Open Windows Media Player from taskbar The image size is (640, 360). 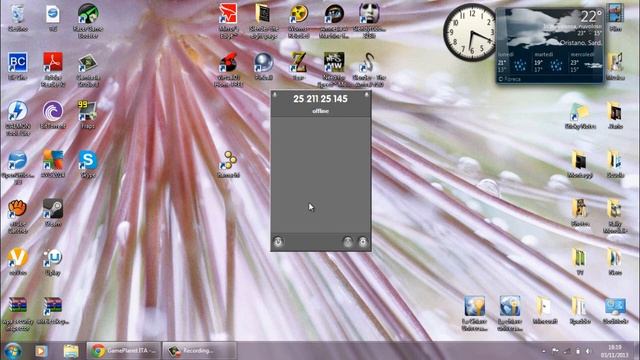pos(41,351)
